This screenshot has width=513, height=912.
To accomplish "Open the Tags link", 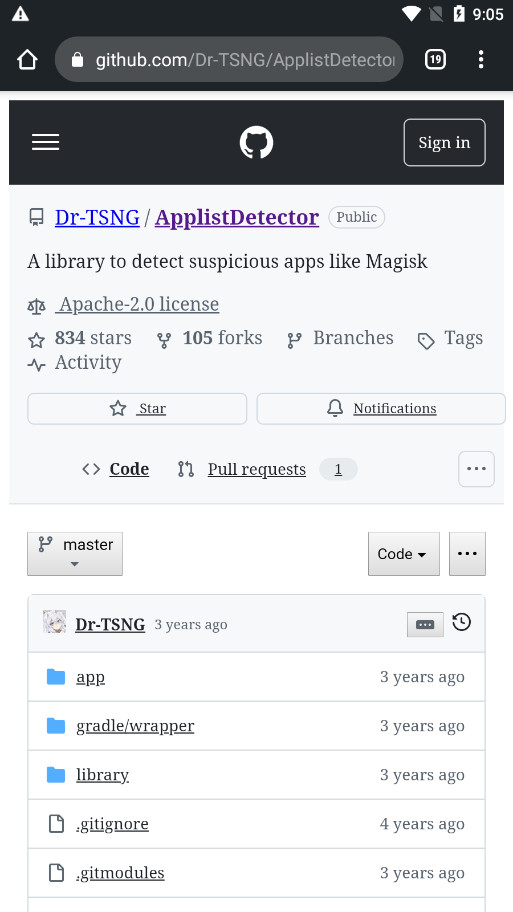I will (x=464, y=338).
